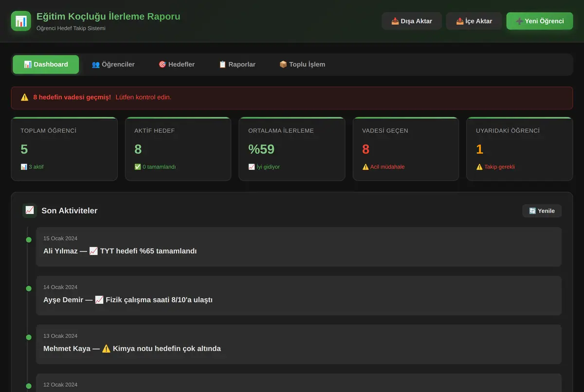Click the green chart app logo icon

(x=21, y=21)
